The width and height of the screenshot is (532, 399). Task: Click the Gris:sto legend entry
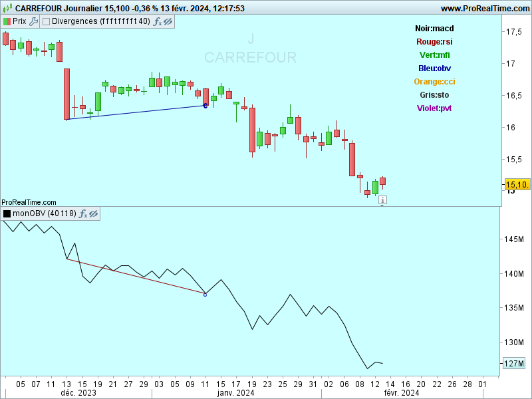click(x=434, y=94)
